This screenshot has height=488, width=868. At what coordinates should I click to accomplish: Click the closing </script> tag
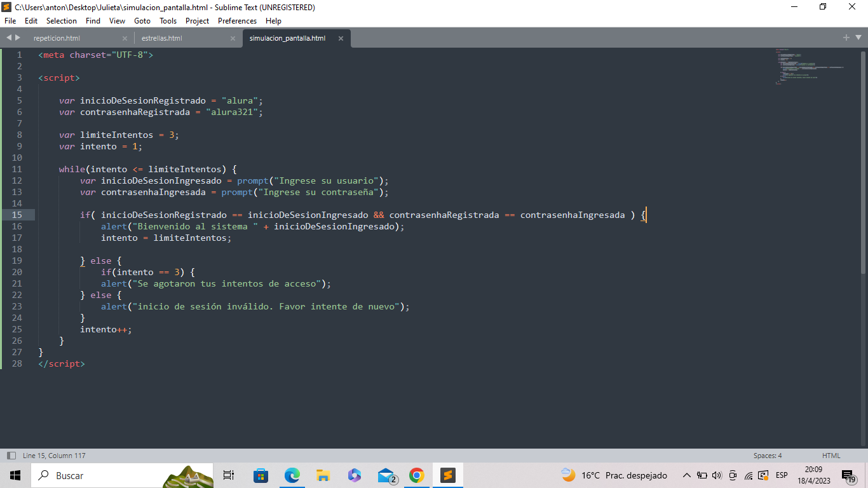pos(62,363)
